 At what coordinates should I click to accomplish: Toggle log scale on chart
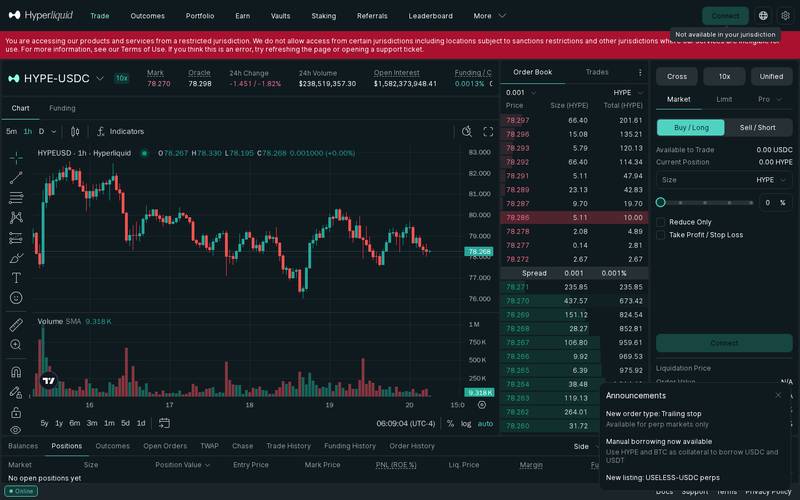click(x=466, y=423)
